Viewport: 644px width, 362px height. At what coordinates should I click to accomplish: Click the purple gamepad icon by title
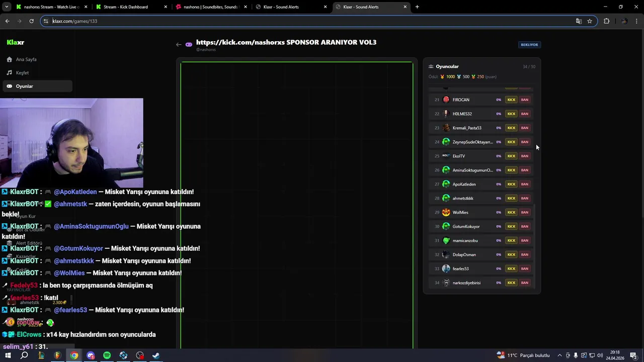(x=189, y=45)
